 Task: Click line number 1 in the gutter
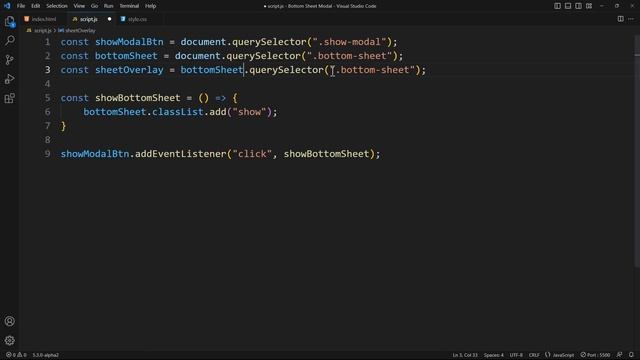47,42
